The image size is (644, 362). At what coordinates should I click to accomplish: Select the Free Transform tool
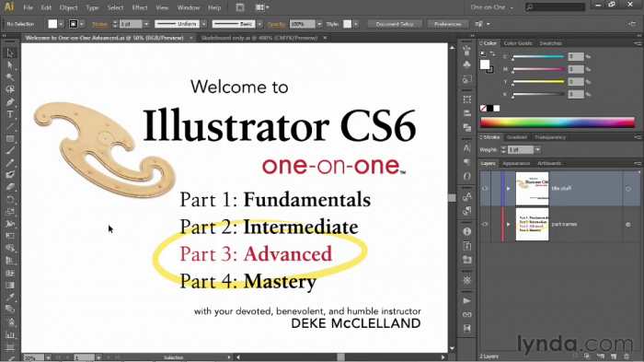[10, 236]
